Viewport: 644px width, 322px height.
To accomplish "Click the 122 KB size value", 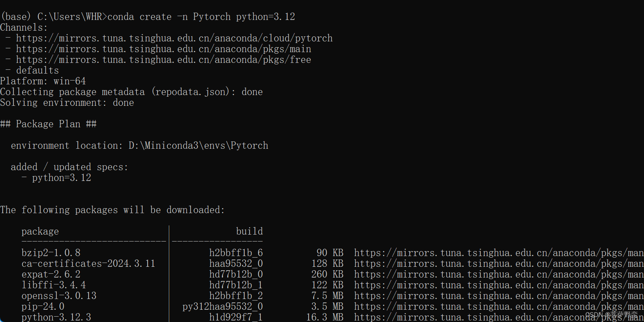I will click(327, 285).
